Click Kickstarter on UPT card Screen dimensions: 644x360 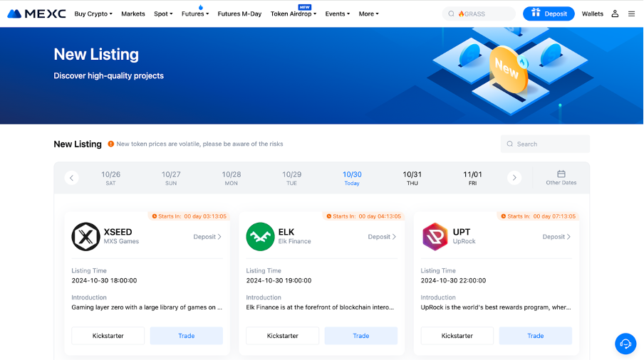click(x=457, y=336)
